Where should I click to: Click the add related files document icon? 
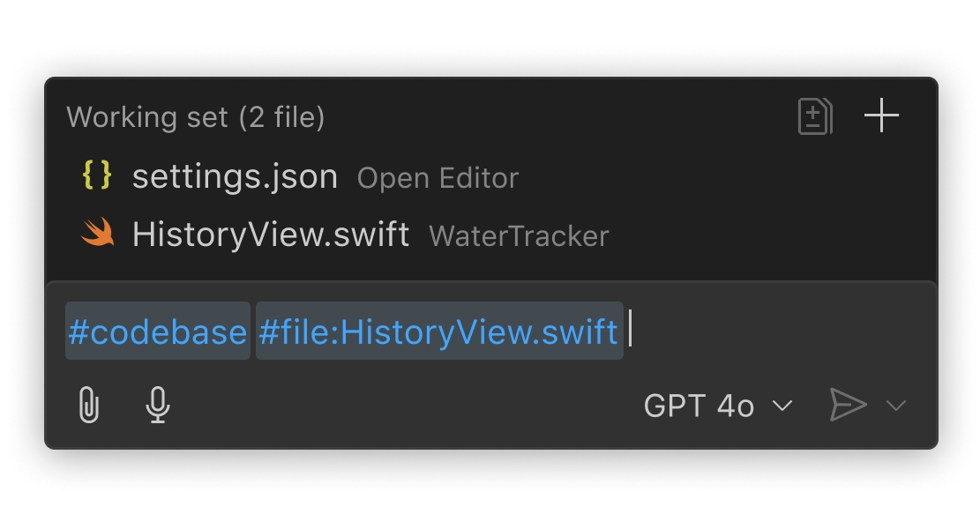pos(816,116)
